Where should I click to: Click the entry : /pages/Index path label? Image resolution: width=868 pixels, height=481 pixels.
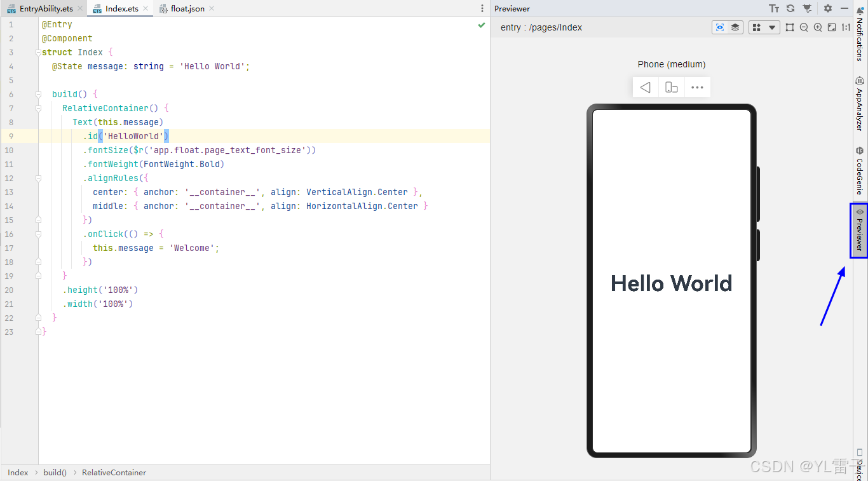click(541, 27)
